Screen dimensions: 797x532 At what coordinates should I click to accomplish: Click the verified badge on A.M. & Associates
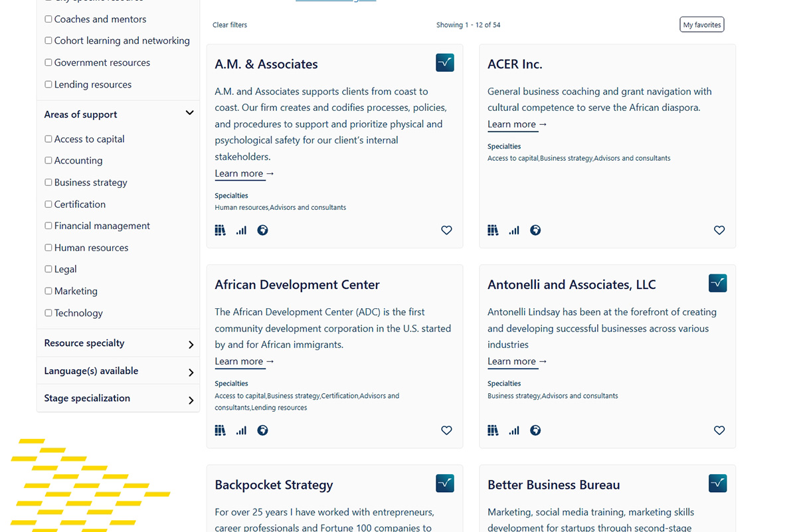pos(444,62)
